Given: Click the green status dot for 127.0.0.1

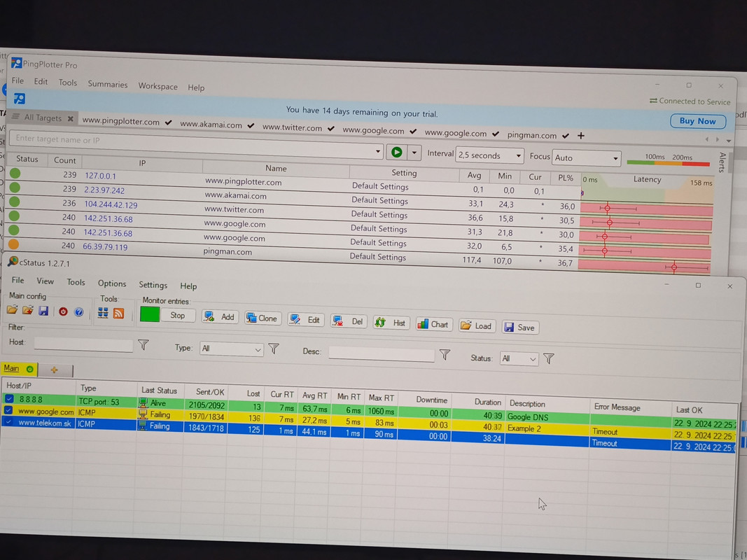Looking at the screenshot, I should (x=15, y=174).
